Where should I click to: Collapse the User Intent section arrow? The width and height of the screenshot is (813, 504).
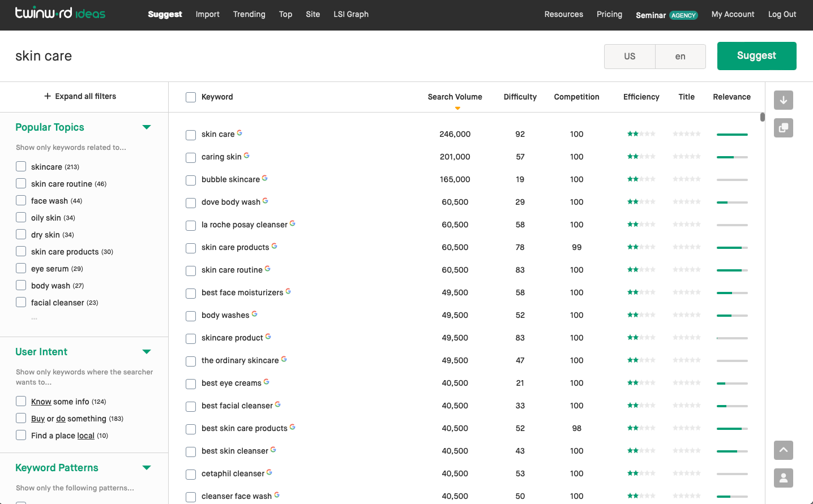147,352
